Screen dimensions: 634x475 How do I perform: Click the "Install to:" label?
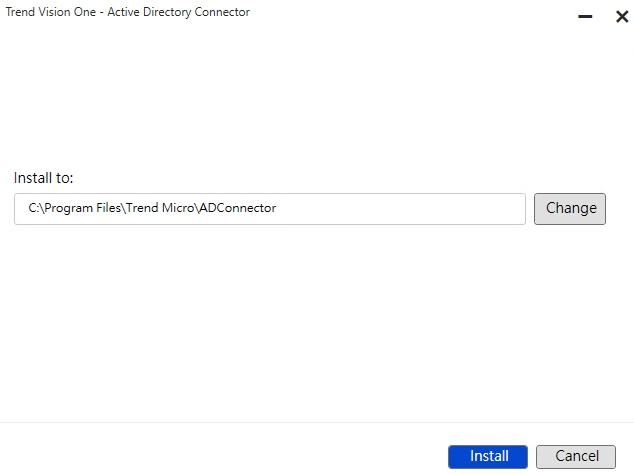click(44, 178)
